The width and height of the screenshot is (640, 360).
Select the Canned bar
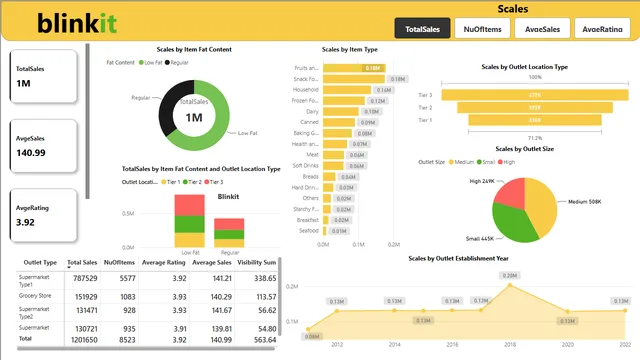[x=339, y=122]
